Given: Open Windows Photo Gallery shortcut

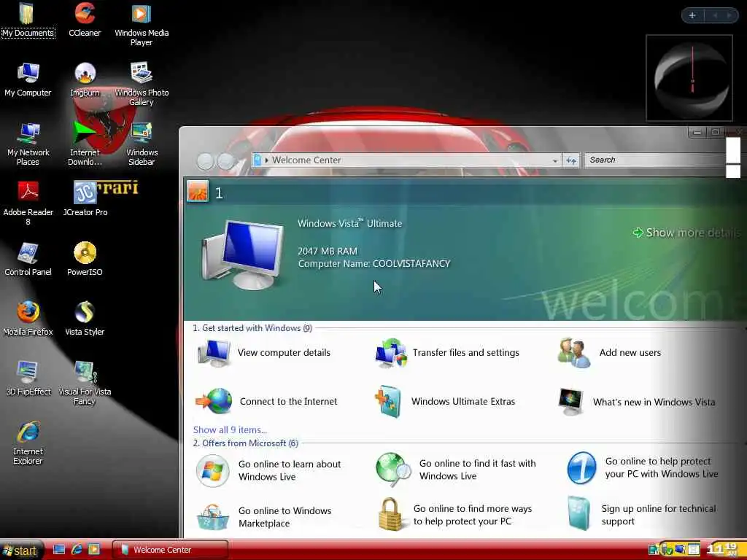Looking at the screenshot, I should point(142,84).
